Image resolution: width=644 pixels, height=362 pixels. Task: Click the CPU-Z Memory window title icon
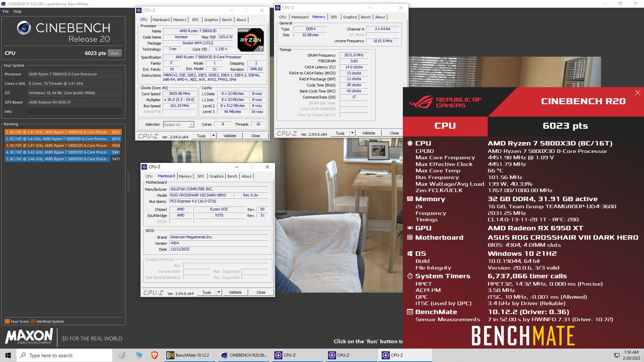pos(278,8)
